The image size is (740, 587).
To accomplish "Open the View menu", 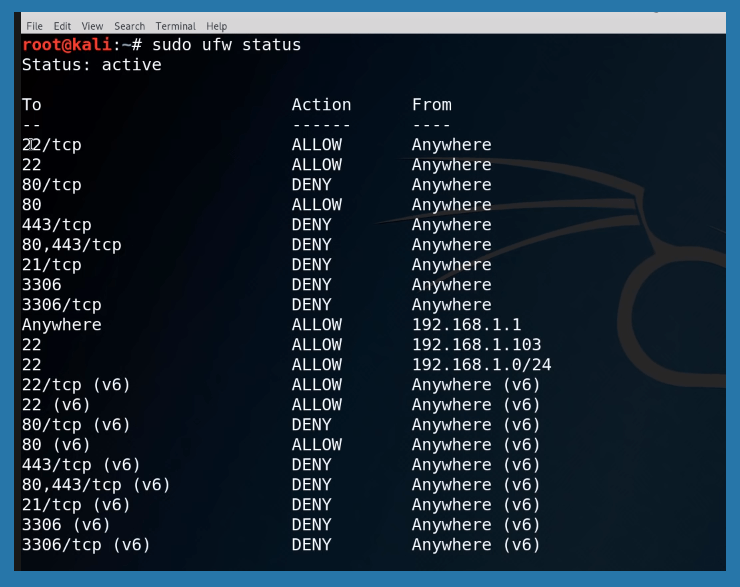I will (x=92, y=26).
